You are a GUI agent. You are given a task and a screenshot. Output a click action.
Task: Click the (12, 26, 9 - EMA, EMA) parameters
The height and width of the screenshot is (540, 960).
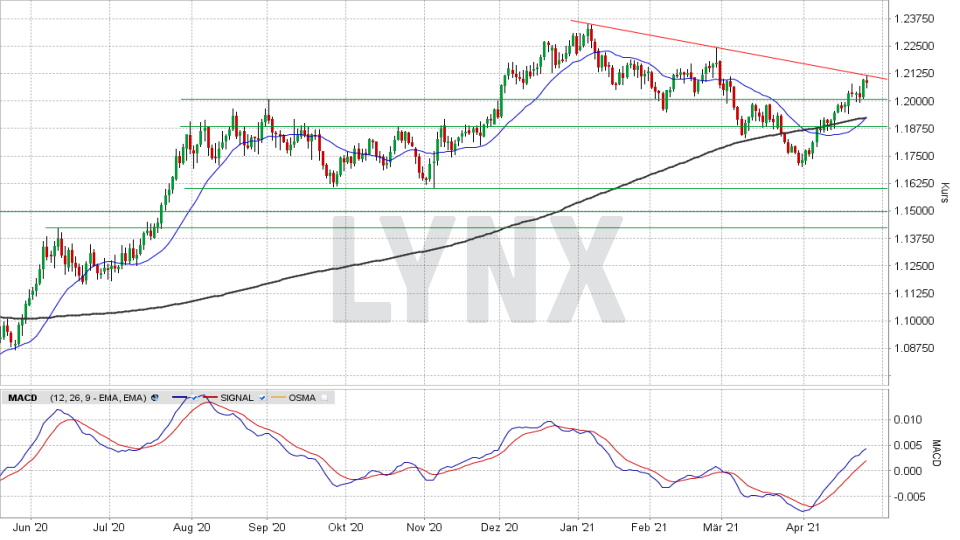[x=95, y=398]
